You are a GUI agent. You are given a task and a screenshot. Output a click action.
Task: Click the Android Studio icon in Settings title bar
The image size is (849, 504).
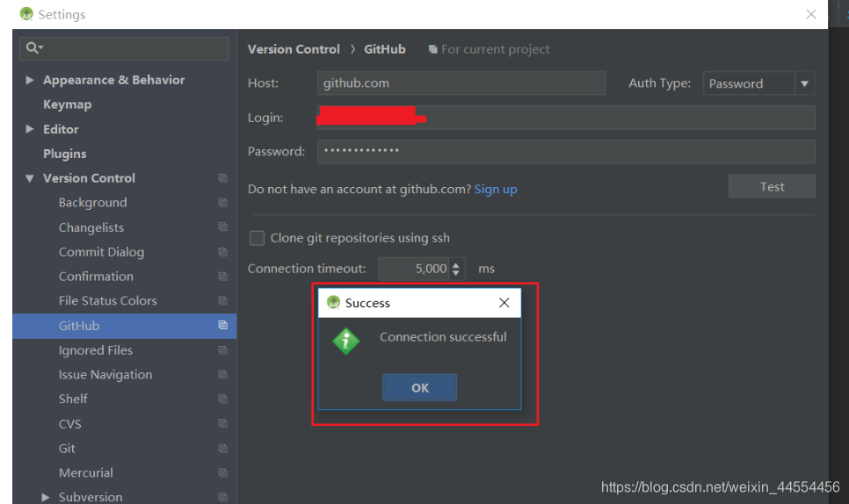point(26,13)
